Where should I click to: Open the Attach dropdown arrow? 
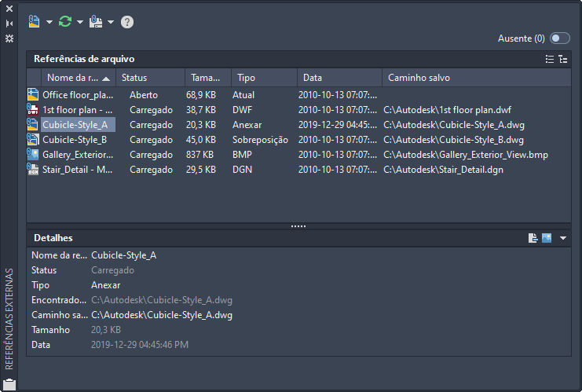[49, 22]
